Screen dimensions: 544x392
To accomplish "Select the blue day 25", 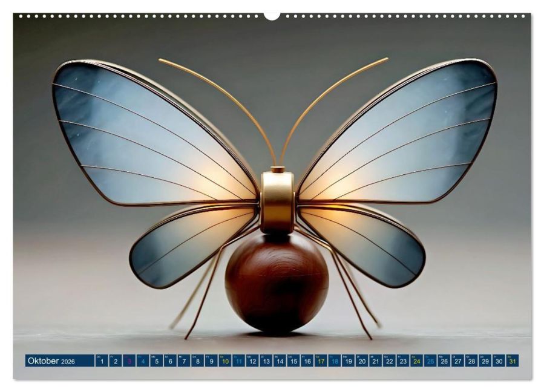I will [x=431, y=361].
